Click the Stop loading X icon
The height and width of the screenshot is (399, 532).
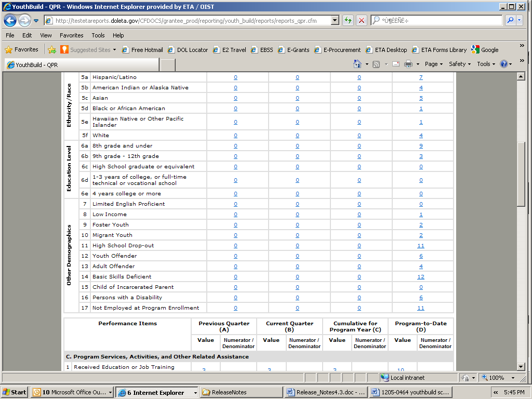pos(362,20)
